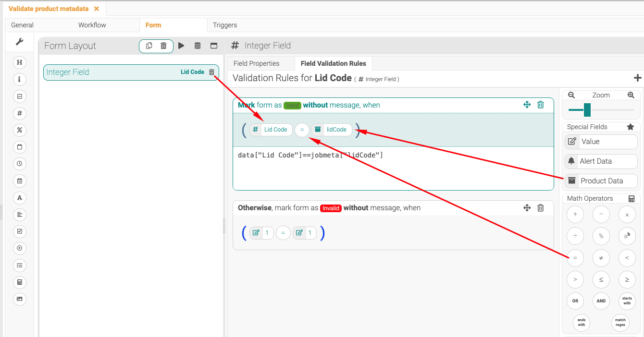Zoom in with magnifier plus
Image resolution: width=644 pixels, height=337 pixels.
[x=631, y=95]
